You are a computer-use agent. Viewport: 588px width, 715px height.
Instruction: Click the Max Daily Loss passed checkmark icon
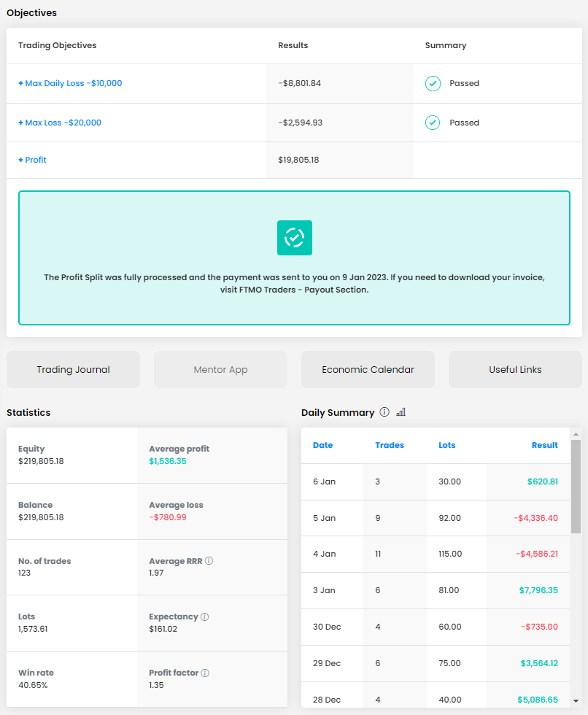tap(433, 83)
